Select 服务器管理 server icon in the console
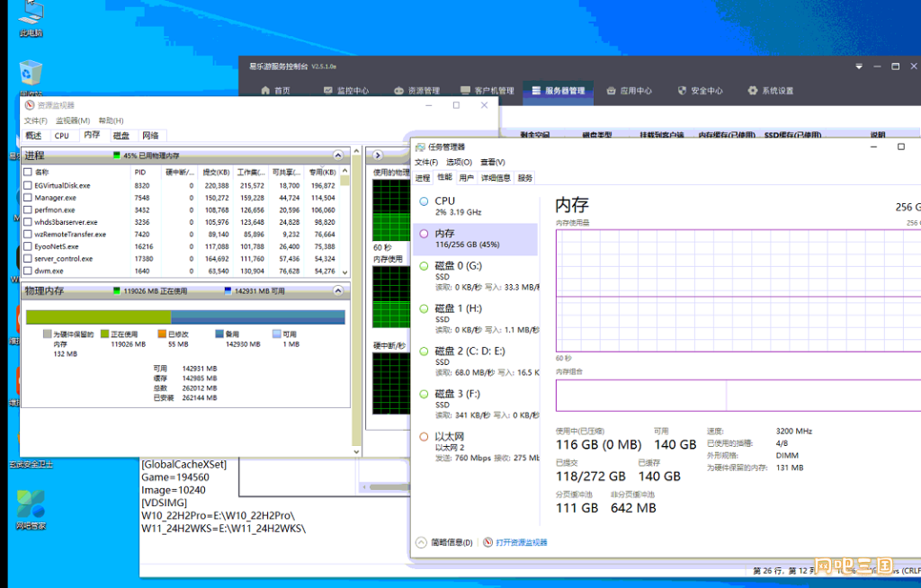The height and width of the screenshot is (588, 921). [536, 91]
